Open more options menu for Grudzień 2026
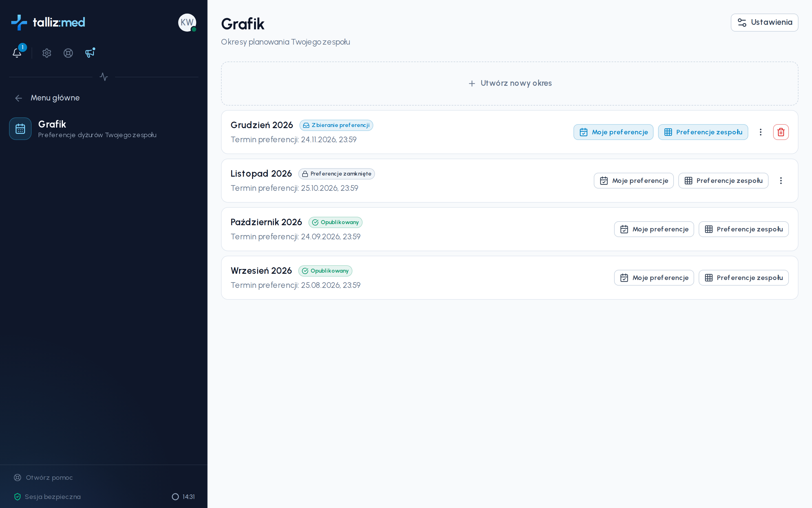Screen dimensions: 812x508 (x=761, y=132)
